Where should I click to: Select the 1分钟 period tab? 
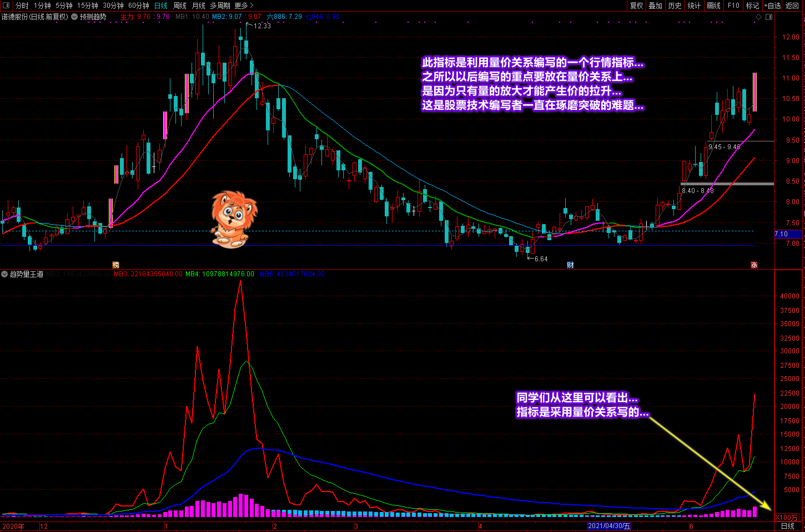[x=42, y=6]
